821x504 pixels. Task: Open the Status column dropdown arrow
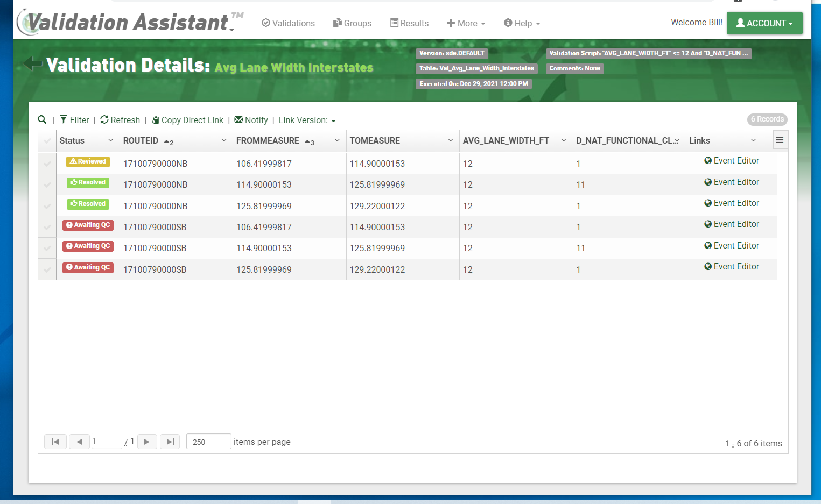(x=111, y=140)
